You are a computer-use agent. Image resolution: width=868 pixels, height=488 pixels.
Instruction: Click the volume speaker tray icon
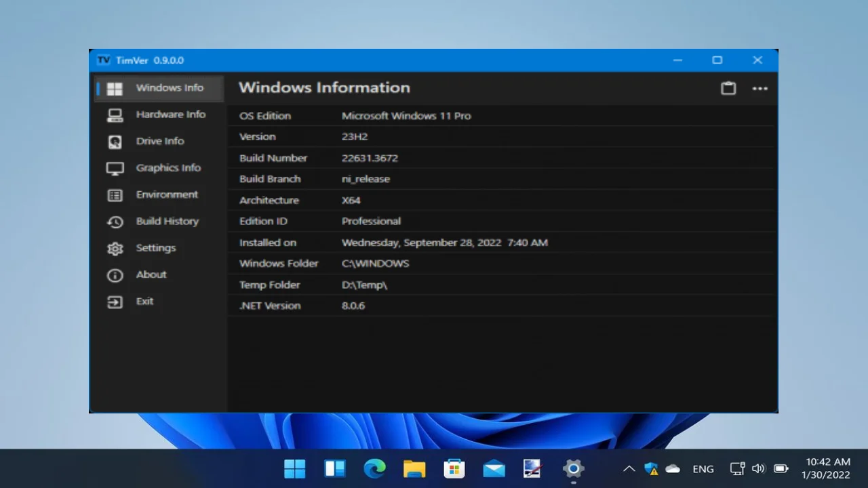tap(758, 468)
